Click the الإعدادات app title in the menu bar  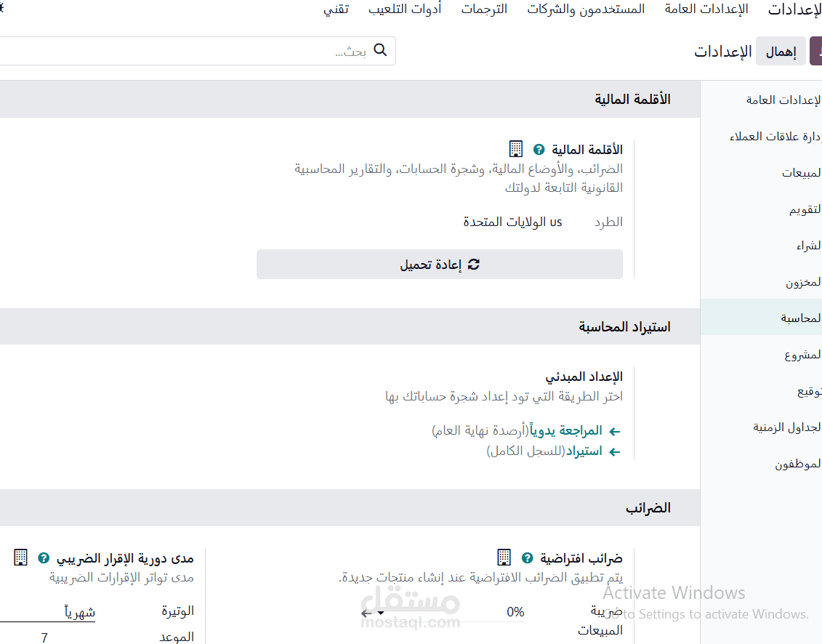tap(794, 9)
